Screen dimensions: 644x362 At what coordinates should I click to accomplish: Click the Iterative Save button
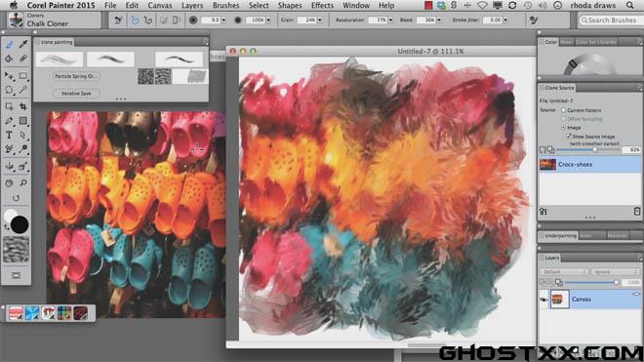click(76, 94)
